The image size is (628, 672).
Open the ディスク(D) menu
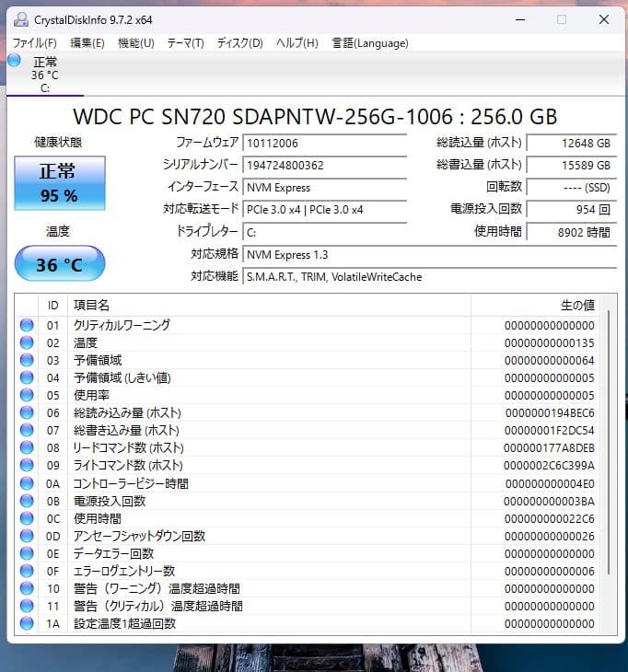tap(239, 43)
